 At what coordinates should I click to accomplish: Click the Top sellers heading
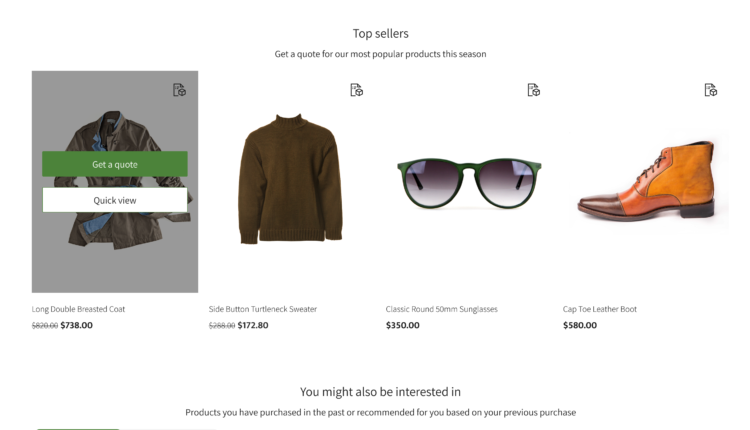coord(380,34)
